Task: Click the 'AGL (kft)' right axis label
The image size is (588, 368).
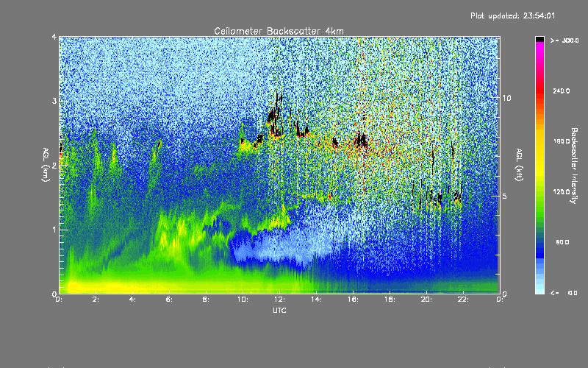Action: [x=520, y=165]
